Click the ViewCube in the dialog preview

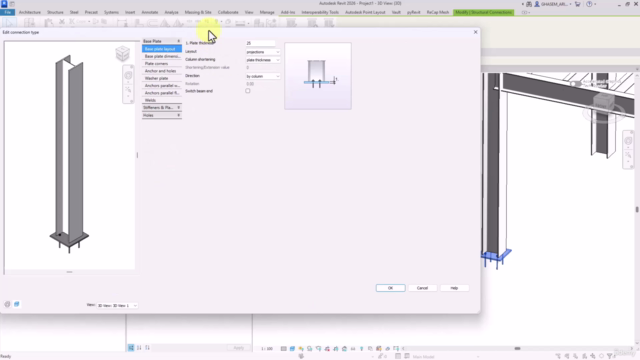coord(122,53)
